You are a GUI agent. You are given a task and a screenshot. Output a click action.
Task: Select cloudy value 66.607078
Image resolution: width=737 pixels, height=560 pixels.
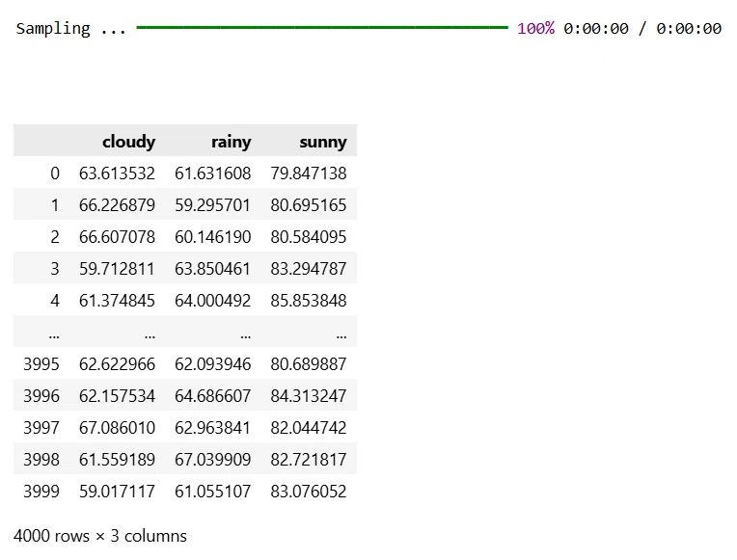coord(117,237)
